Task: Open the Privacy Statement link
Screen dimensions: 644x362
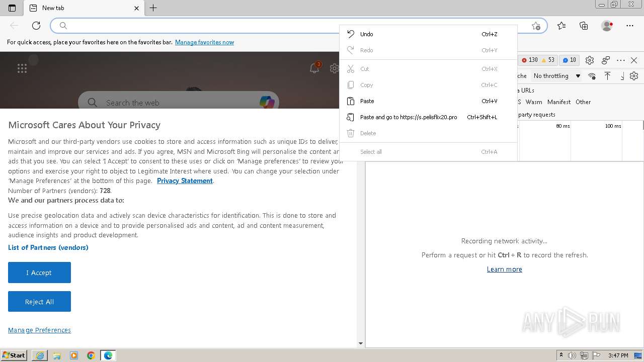Action: (185, 181)
